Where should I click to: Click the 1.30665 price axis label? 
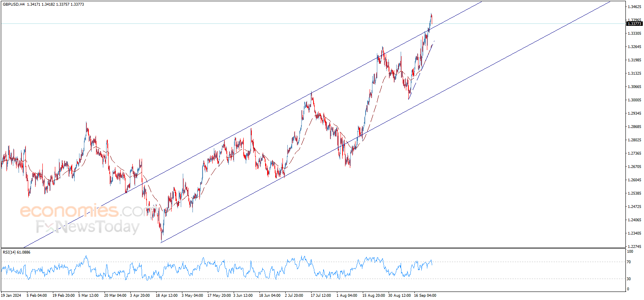[x=634, y=87]
